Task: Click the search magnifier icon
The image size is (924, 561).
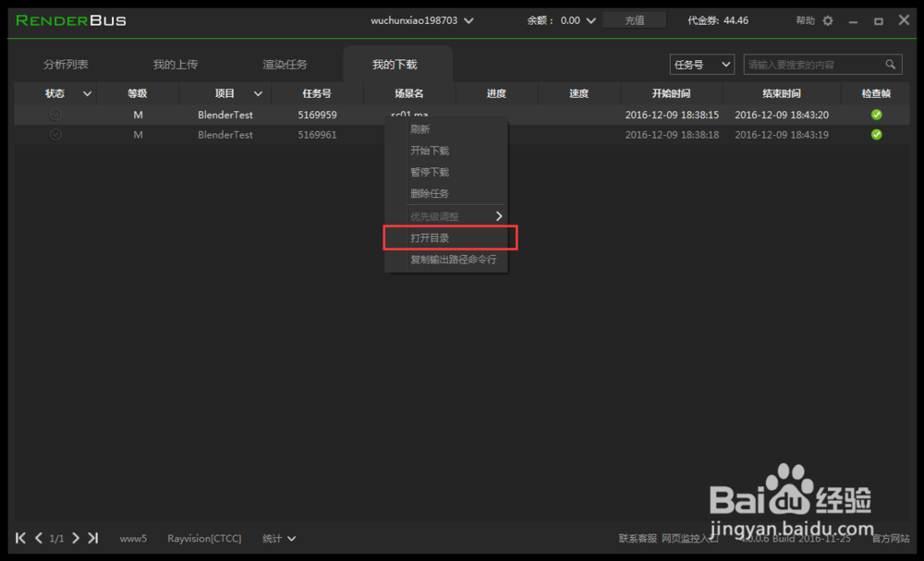Action: point(890,64)
